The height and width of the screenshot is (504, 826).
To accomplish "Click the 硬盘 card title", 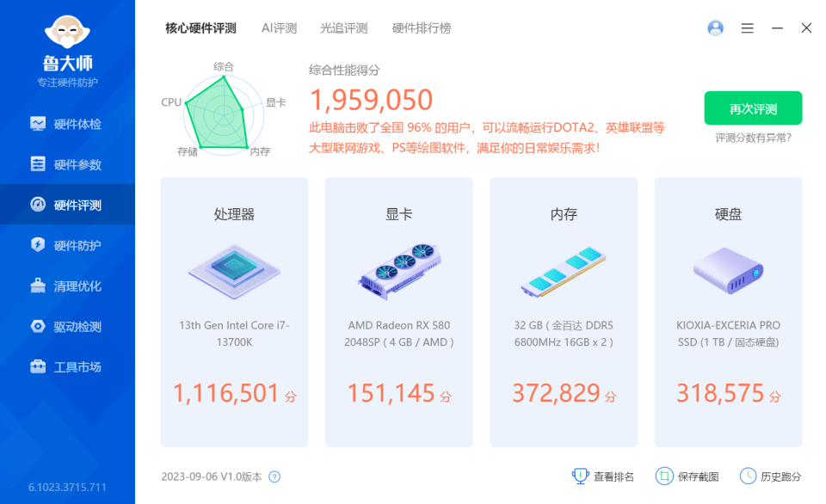I will (728, 214).
